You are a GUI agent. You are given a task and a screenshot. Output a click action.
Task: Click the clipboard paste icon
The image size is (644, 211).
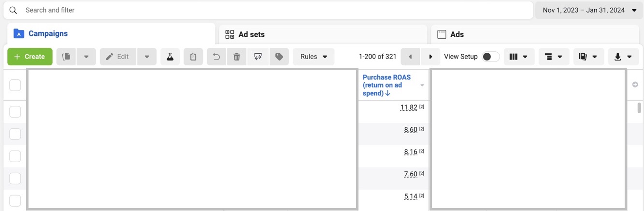point(193,57)
